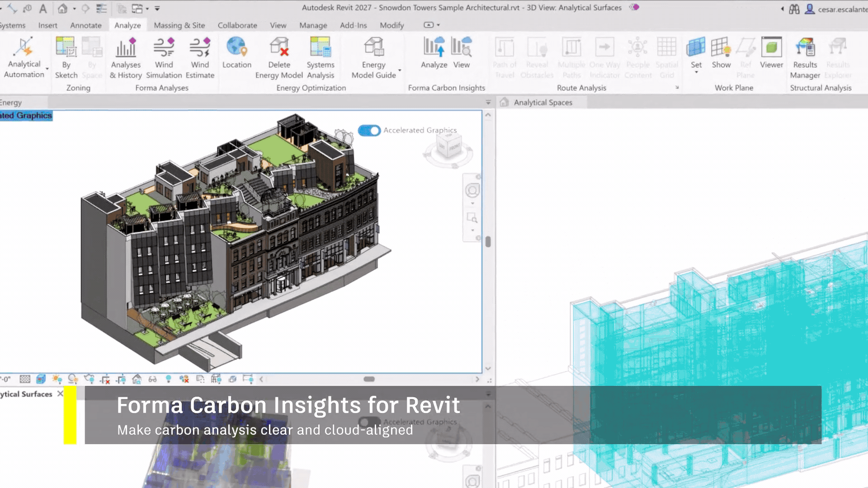Toggle temporary hide/isolate glasses icon
This screenshot has height=488, width=868.
pyautogui.click(x=153, y=379)
